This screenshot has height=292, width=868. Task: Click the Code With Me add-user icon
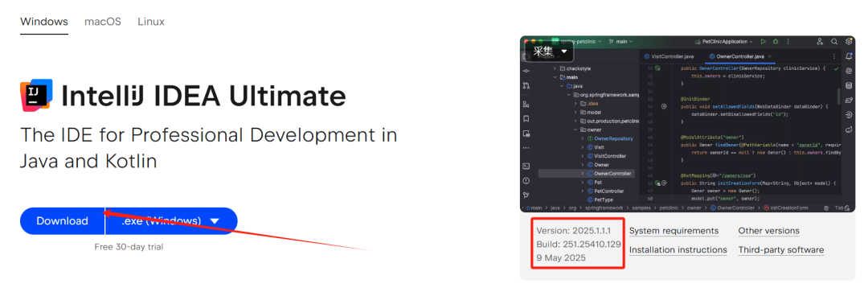820,42
